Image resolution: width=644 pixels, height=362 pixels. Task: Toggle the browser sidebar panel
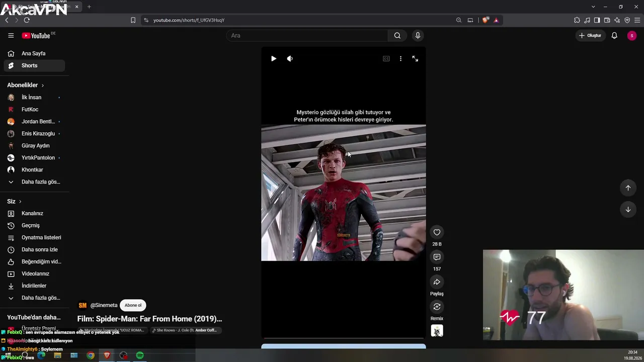597,20
